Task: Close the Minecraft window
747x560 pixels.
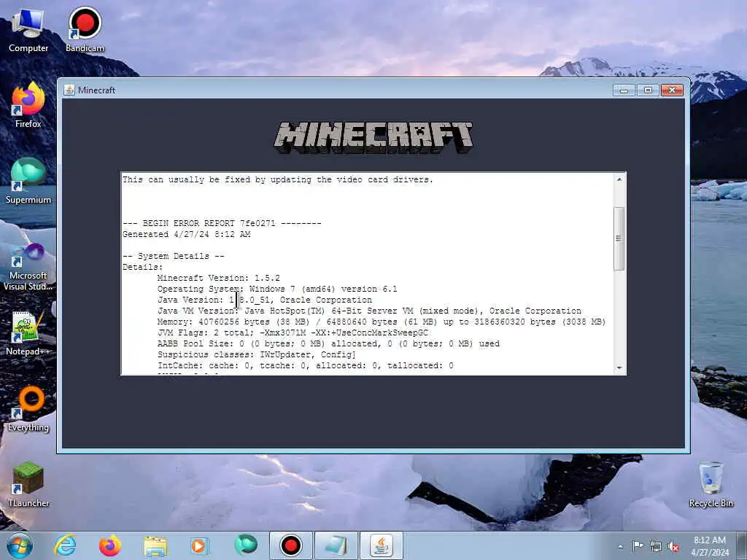Action: point(672,90)
